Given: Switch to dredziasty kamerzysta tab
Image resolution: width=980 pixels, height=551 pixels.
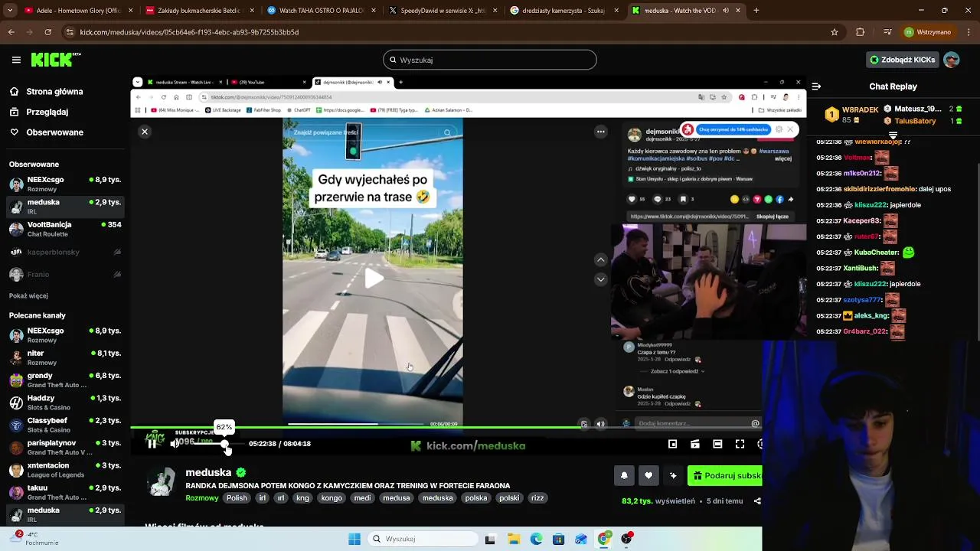Looking at the screenshot, I should tap(563, 11).
